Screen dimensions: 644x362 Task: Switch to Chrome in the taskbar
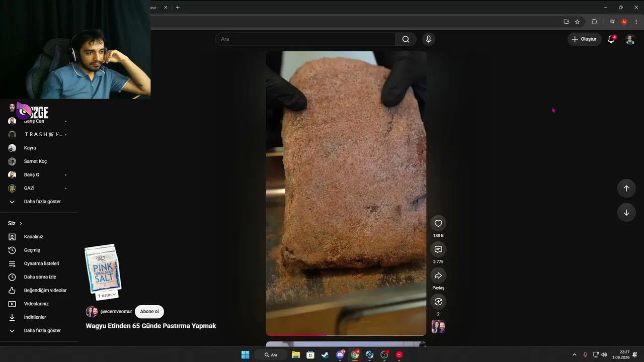coord(355,355)
